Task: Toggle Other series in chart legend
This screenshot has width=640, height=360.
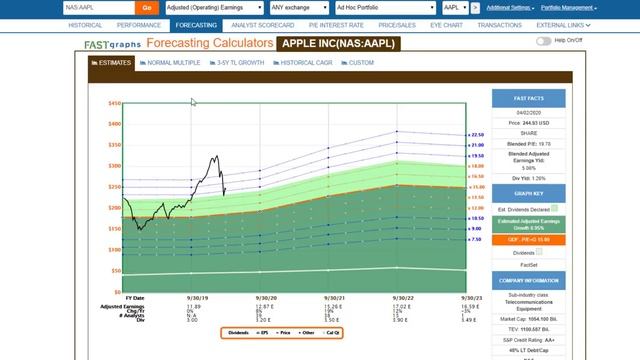Action: tap(307, 333)
